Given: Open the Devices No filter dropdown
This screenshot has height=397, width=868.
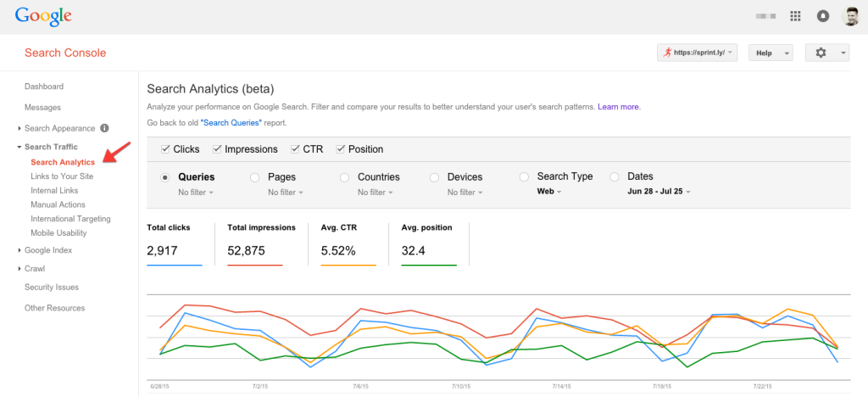Looking at the screenshot, I should [465, 192].
